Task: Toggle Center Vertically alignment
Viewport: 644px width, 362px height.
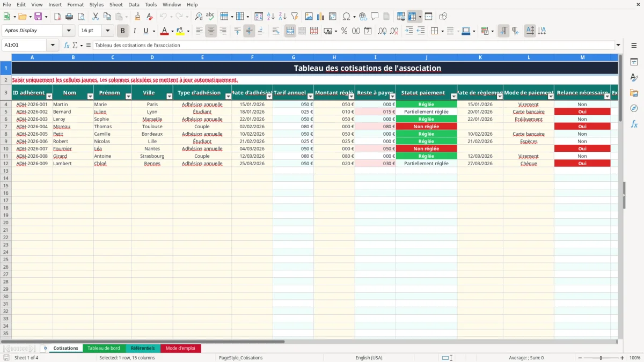Action: click(249, 31)
